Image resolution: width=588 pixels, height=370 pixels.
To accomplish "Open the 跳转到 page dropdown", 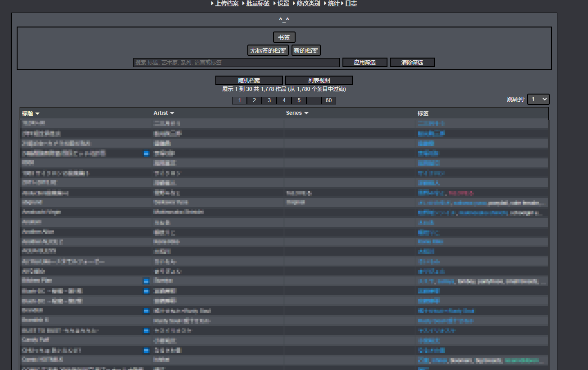I will pyautogui.click(x=538, y=99).
